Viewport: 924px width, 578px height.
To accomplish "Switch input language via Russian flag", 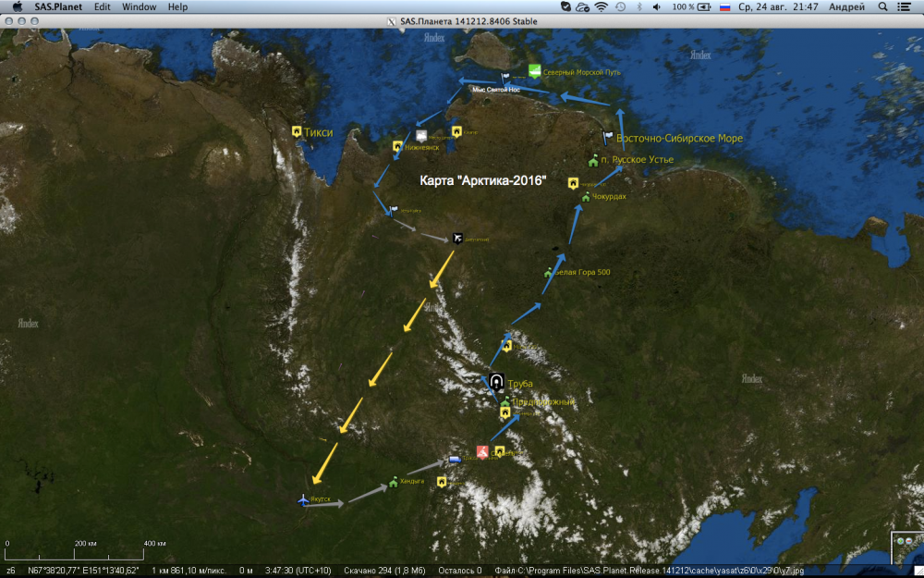I will pyautogui.click(x=724, y=6).
